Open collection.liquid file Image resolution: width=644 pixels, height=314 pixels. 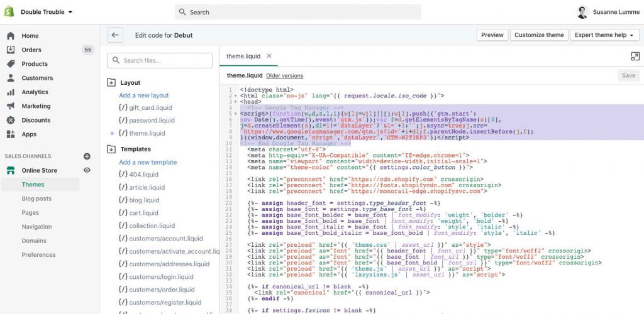146,226
